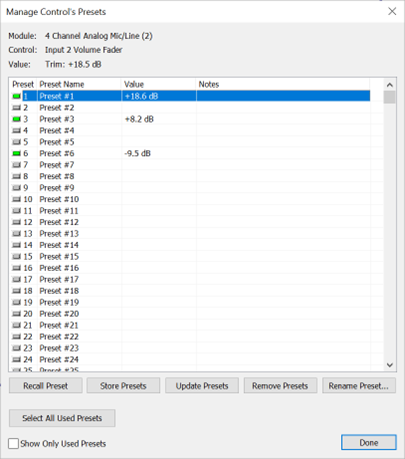This screenshot has height=459, width=405.
Task: Click the gray indicator icon for Preset 20
Action: pyautogui.click(x=16, y=314)
